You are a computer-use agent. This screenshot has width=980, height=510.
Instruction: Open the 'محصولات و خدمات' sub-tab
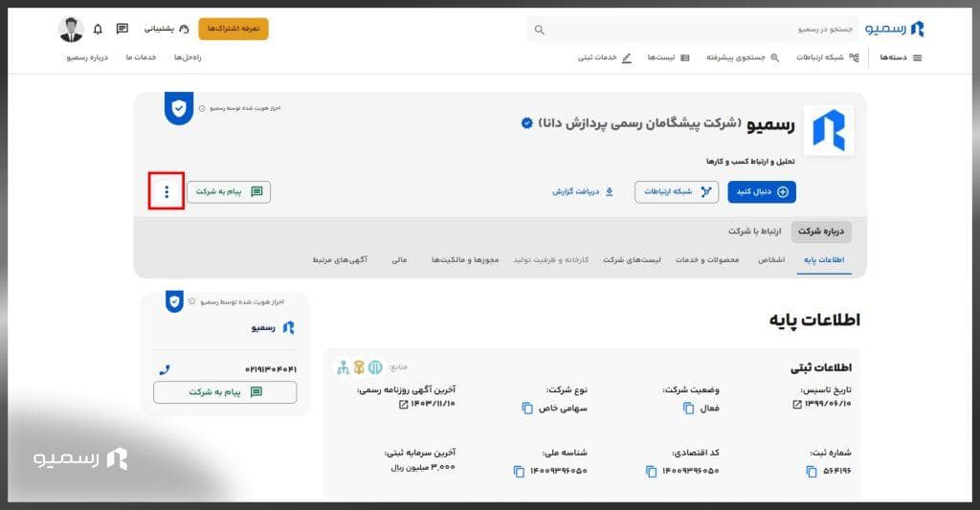click(x=707, y=260)
